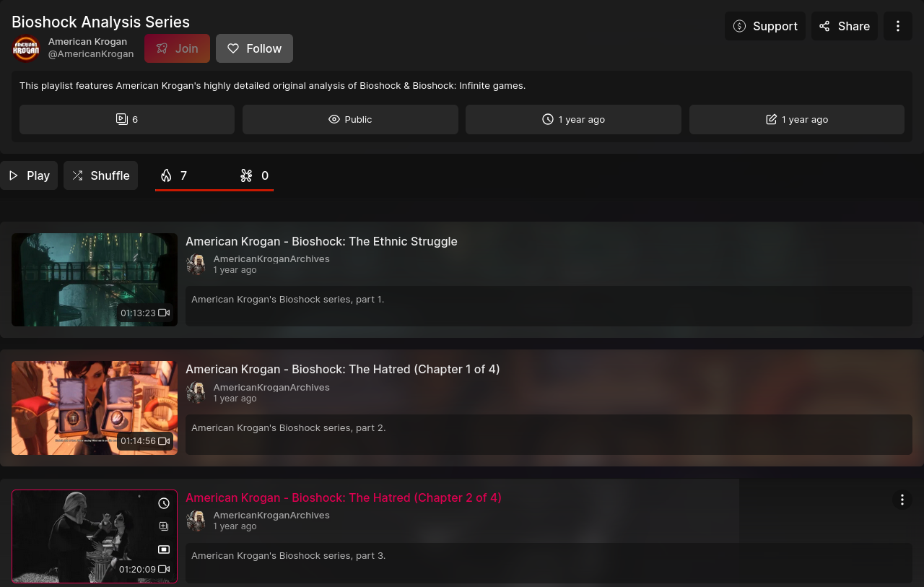Click The Hatred Chapter 2 video thumbnail
Image resolution: width=924 pixels, height=587 pixels.
pos(95,536)
